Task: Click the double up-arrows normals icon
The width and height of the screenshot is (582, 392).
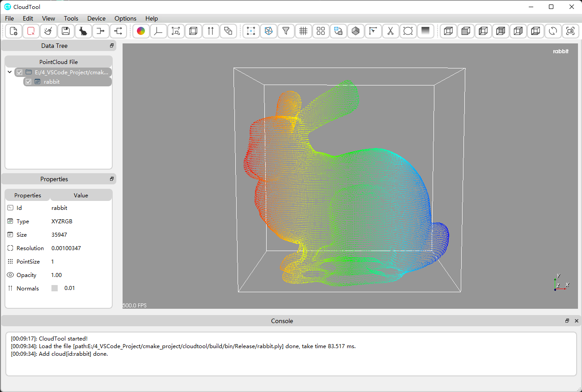Action: [211, 31]
